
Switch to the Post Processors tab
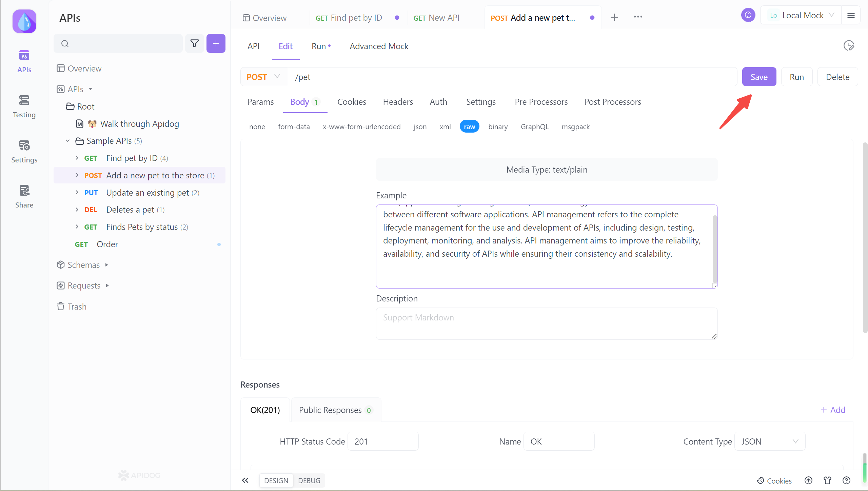click(x=613, y=101)
